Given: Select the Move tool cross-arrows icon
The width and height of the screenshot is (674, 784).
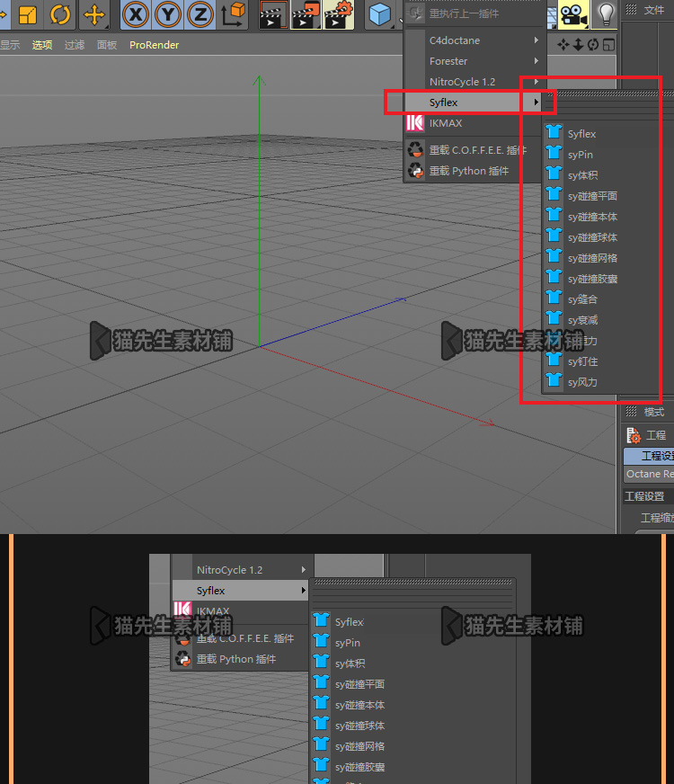Looking at the screenshot, I should pos(94,14).
